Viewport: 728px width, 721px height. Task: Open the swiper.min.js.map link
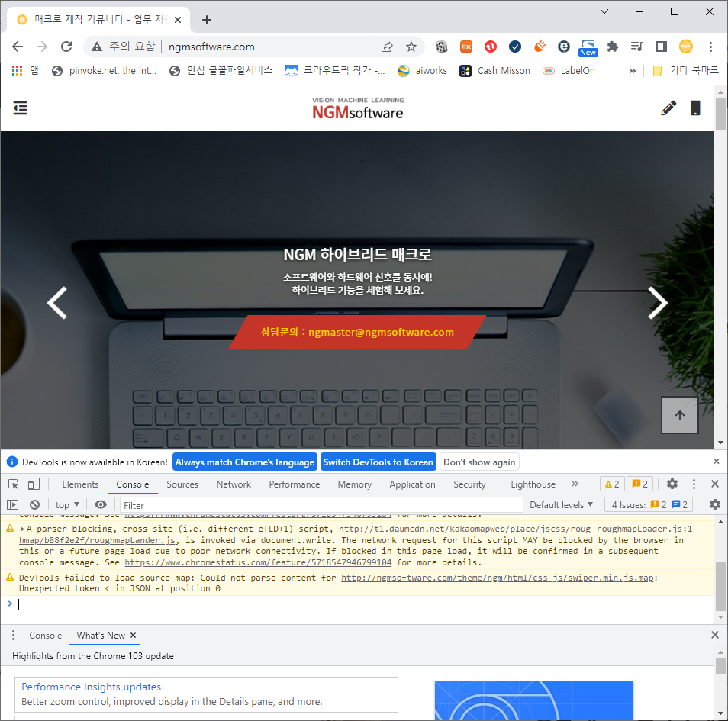[x=498, y=578]
